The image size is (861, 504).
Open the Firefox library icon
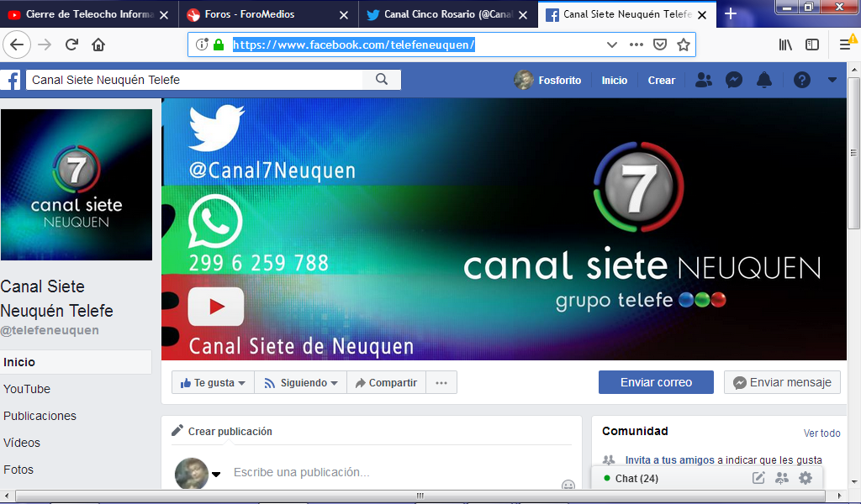click(785, 45)
